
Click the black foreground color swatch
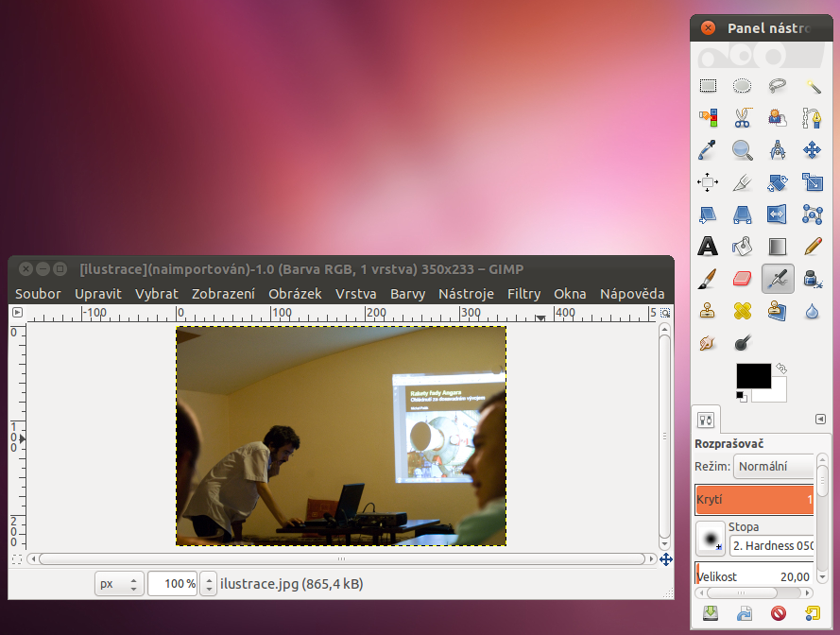tap(753, 376)
